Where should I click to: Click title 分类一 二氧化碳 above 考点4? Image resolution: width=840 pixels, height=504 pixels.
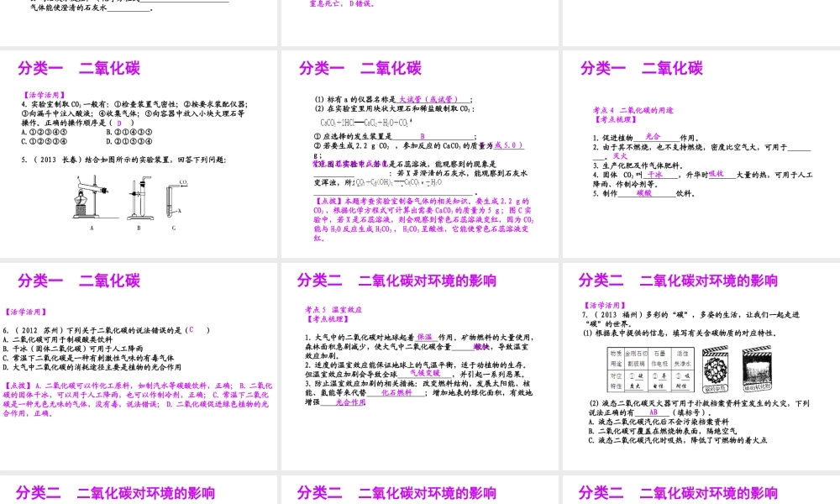coord(641,68)
